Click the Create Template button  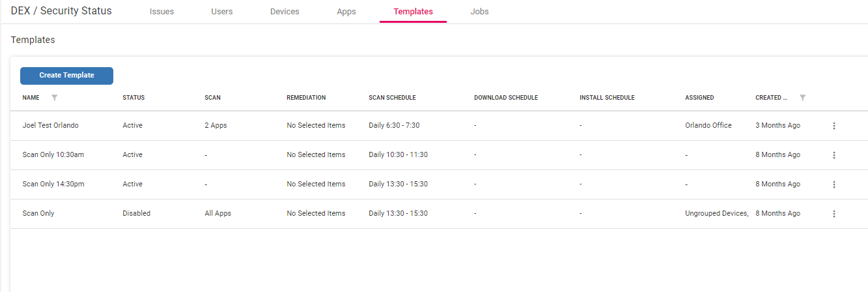tap(66, 76)
